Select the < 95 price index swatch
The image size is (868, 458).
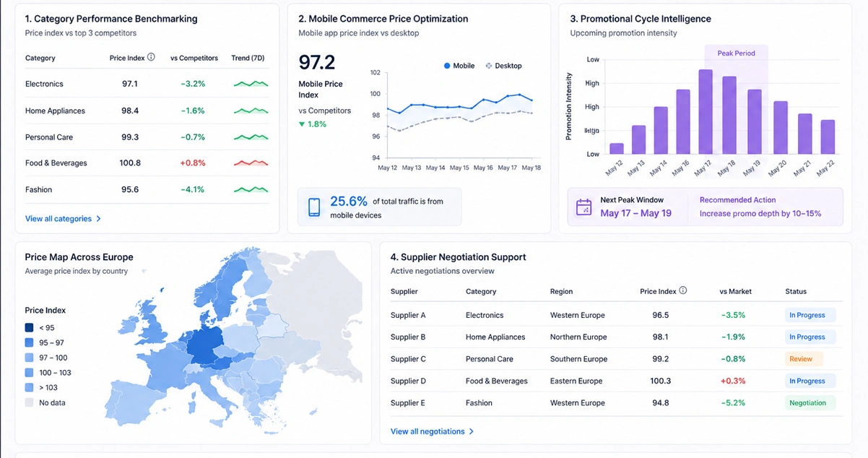29,327
